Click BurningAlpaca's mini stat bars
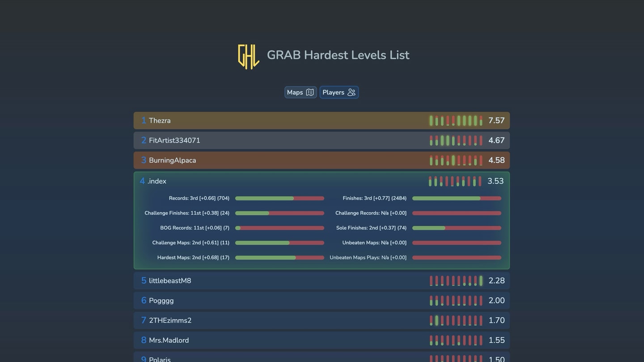Screen dimensions: 644x362 (x=456, y=160)
